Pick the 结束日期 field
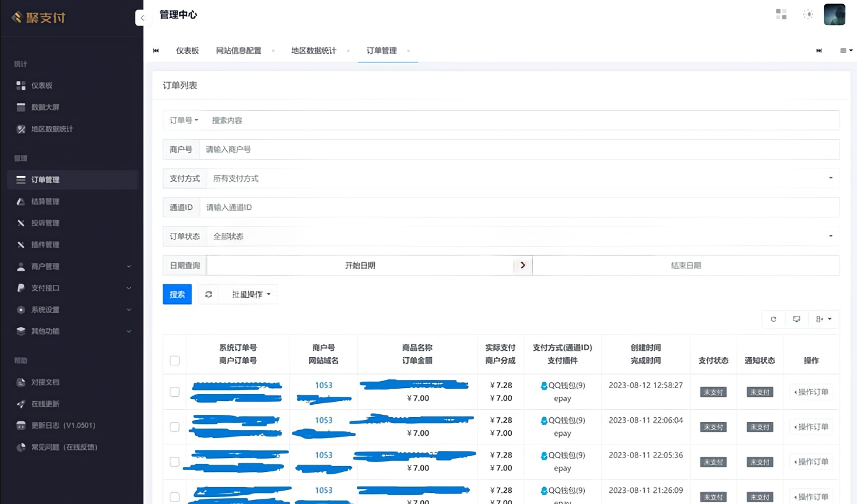 click(x=686, y=266)
